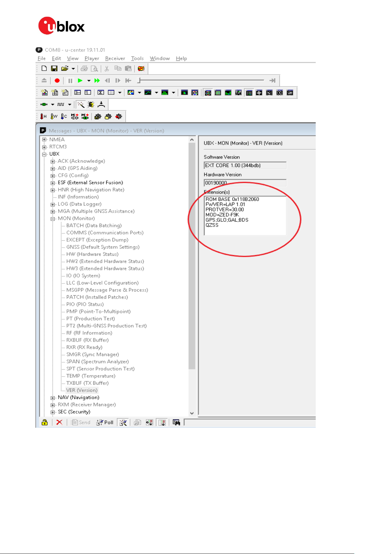This screenshot has height=554, width=392.
Task: Open the connection port dropdown arrow
Action: coord(53,105)
